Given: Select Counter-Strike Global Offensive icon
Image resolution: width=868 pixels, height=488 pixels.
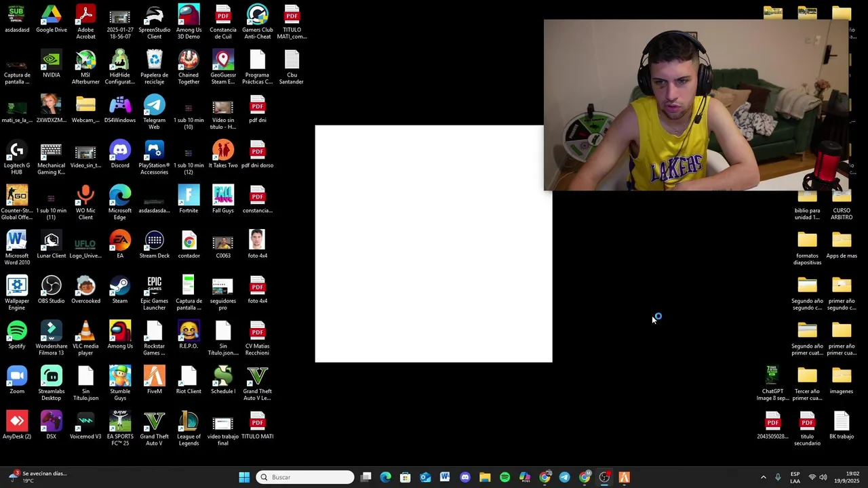Looking at the screenshot, I should click(x=17, y=203).
